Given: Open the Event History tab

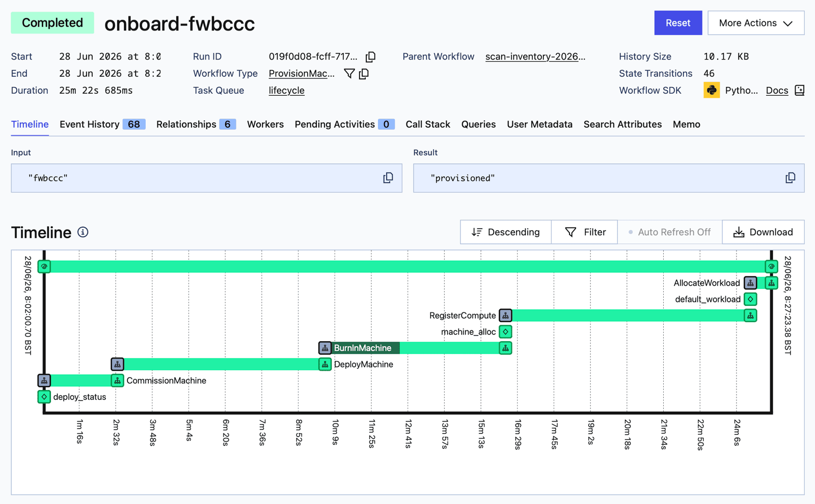Looking at the screenshot, I should coord(102,124).
